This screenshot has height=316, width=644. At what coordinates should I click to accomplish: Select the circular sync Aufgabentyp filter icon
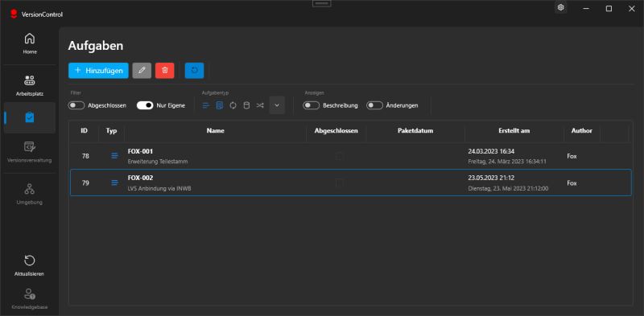(233, 105)
